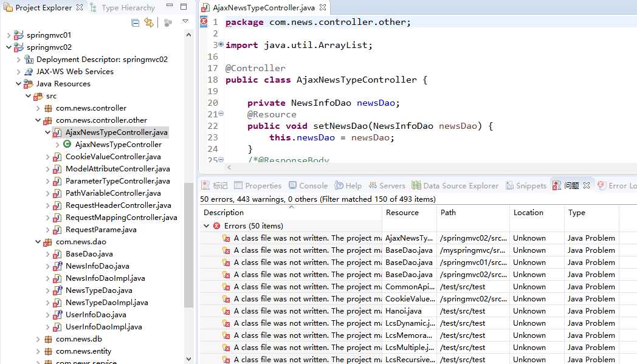Open the Snippets tab

526,186
